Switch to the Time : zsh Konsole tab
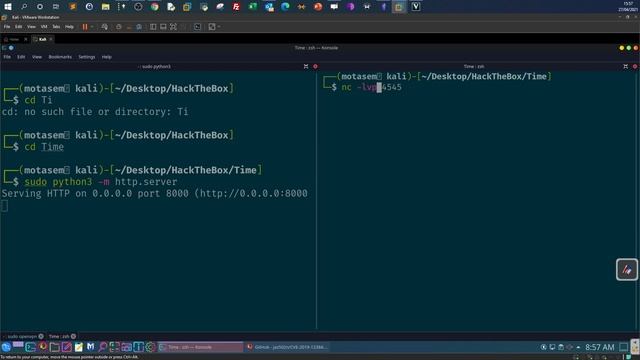This screenshot has height=360, width=640. coord(59,336)
